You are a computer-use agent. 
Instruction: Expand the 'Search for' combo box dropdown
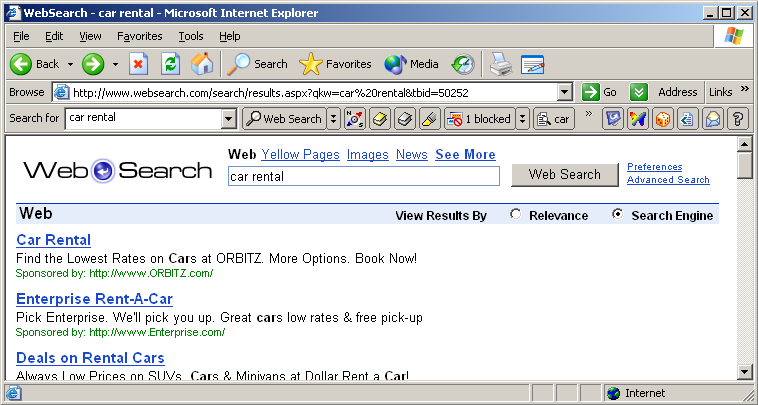tap(229, 118)
